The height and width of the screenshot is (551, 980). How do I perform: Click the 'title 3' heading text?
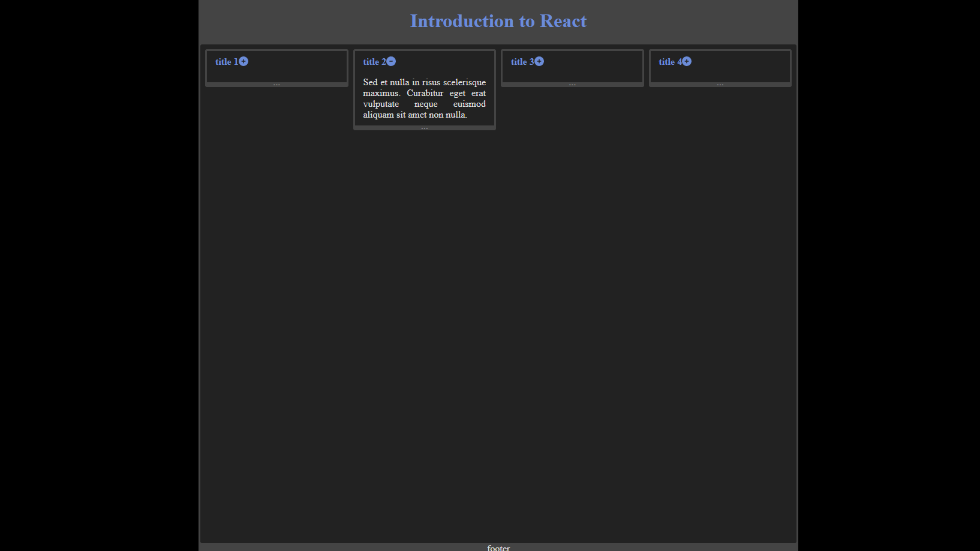coord(522,62)
